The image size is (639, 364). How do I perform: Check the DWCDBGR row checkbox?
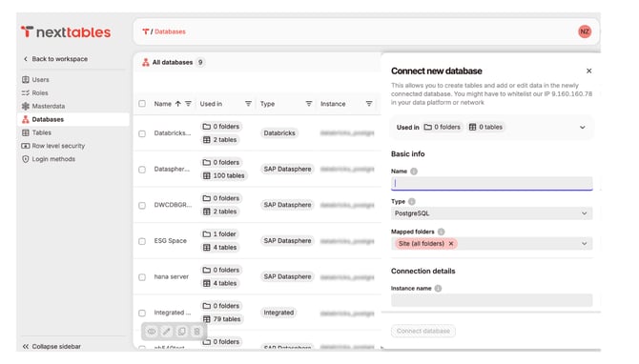coord(142,205)
